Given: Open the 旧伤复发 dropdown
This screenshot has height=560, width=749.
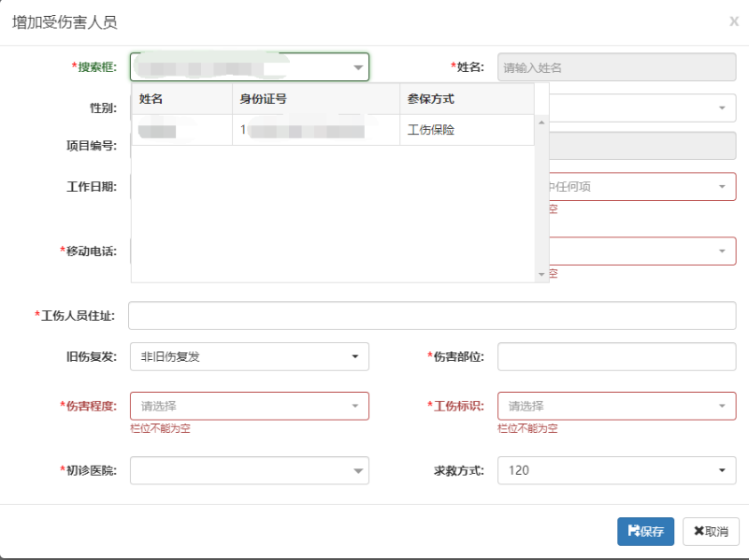Looking at the screenshot, I should point(249,356).
